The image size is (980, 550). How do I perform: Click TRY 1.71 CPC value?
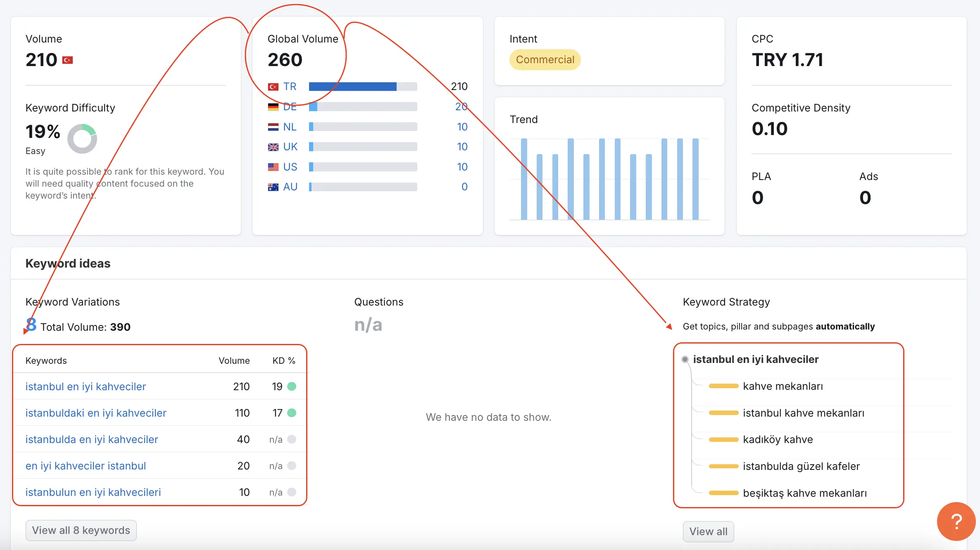[787, 60]
